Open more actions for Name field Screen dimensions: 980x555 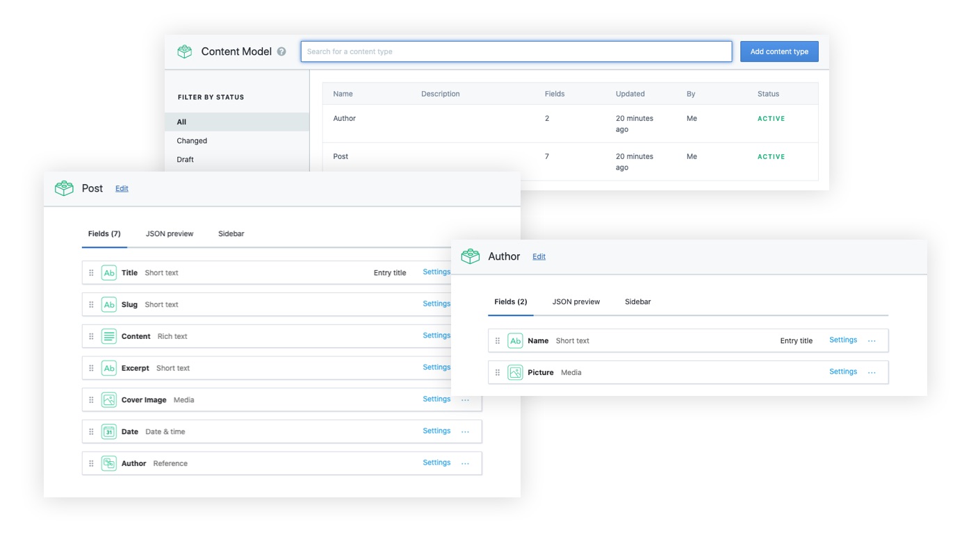pos(872,341)
